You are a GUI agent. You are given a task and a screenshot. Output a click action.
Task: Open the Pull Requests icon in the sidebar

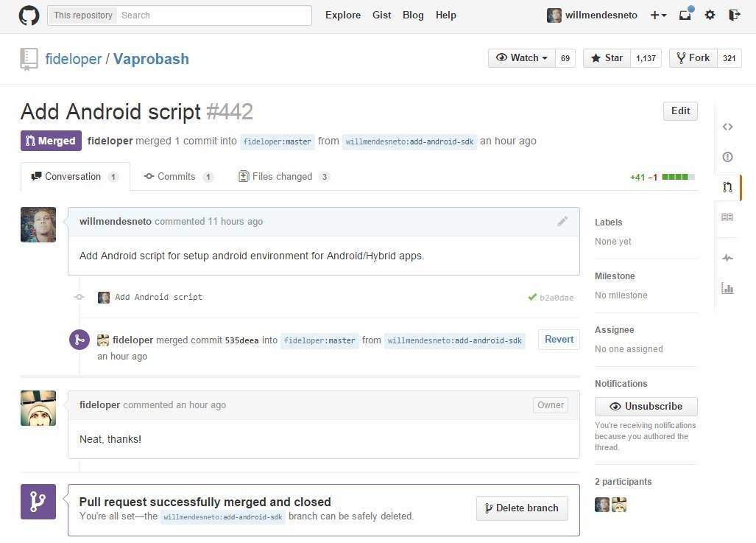(x=727, y=187)
